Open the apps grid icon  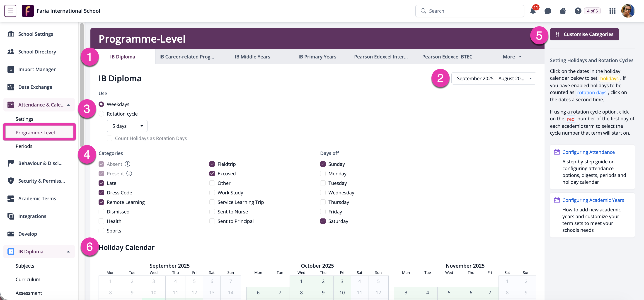(612, 11)
